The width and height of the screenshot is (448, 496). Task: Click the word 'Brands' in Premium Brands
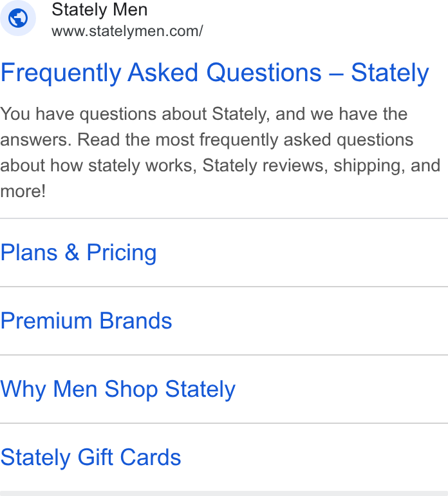click(x=136, y=321)
